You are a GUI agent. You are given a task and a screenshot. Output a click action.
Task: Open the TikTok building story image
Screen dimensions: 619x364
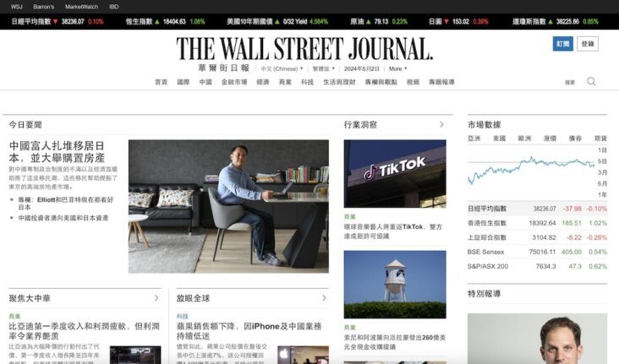395,173
